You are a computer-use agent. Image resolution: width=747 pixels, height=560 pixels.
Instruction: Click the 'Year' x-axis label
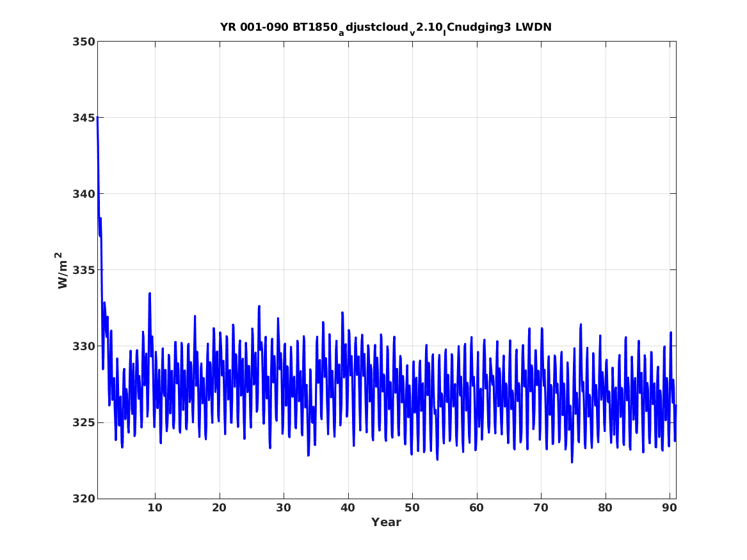click(x=387, y=522)
